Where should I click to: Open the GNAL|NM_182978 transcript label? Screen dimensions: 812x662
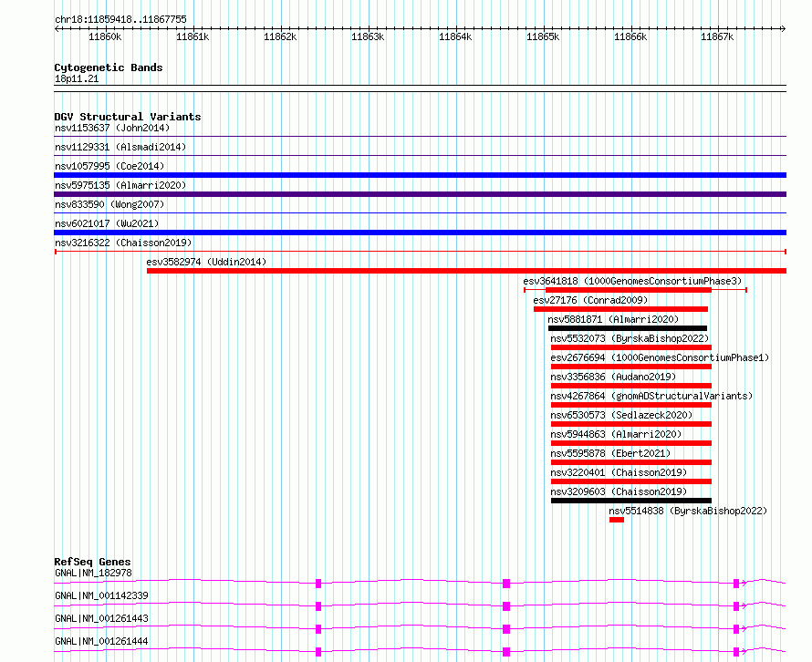coord(93,573)
